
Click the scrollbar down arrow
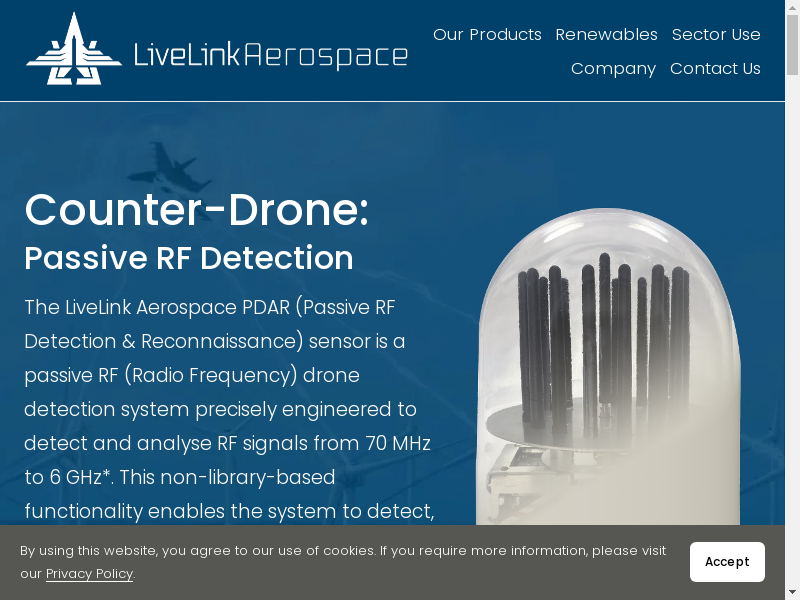[x=792, y=592]
